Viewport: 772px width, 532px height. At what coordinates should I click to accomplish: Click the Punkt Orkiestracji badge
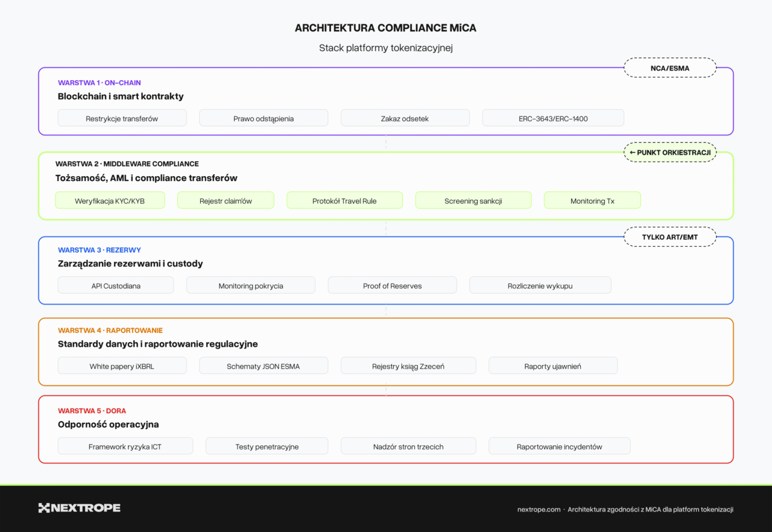tap(669, 153)
